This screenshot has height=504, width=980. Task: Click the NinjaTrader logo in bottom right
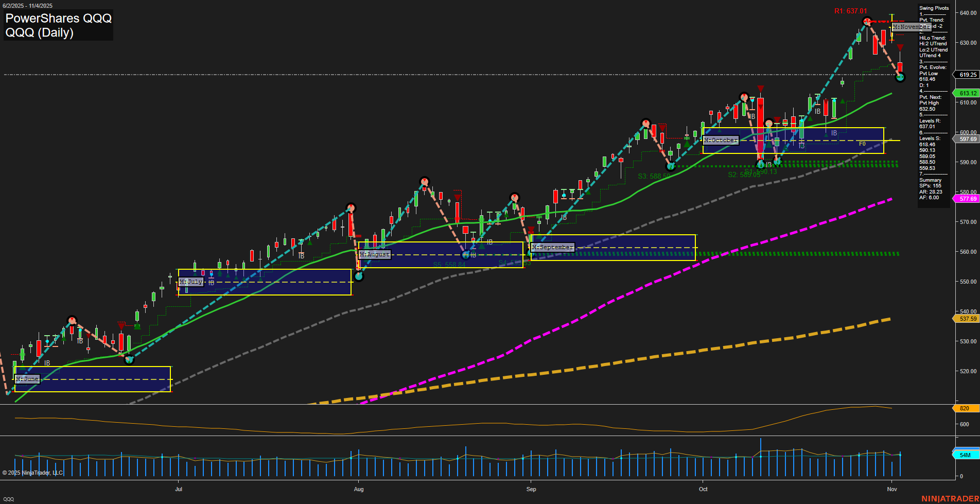click(949, 498)
